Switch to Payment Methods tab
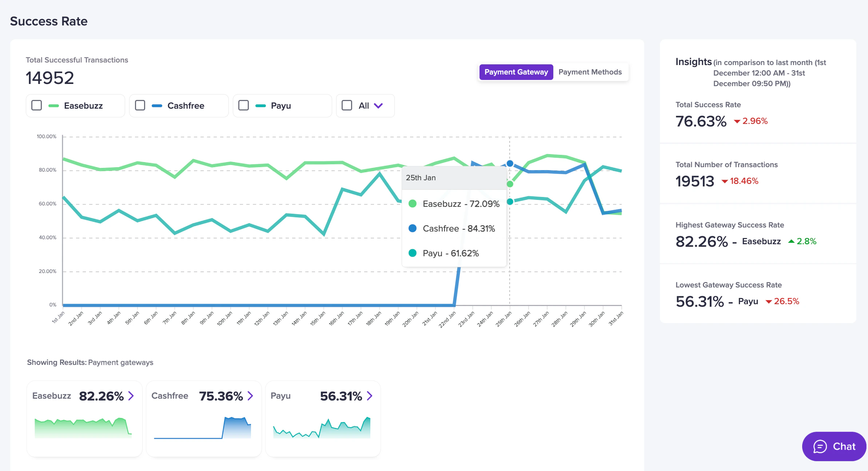This screenshot has width=868, height=471. pyautogui.click(x=590, y=72)
